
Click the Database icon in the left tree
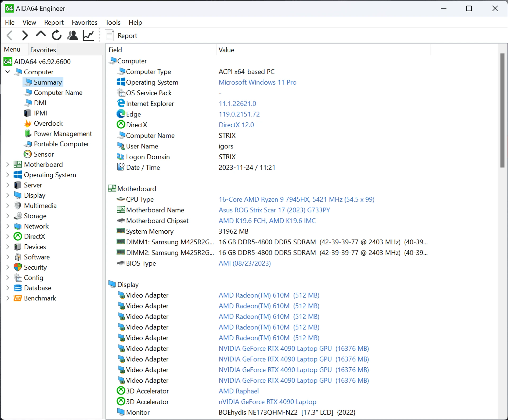click(18, 288)
